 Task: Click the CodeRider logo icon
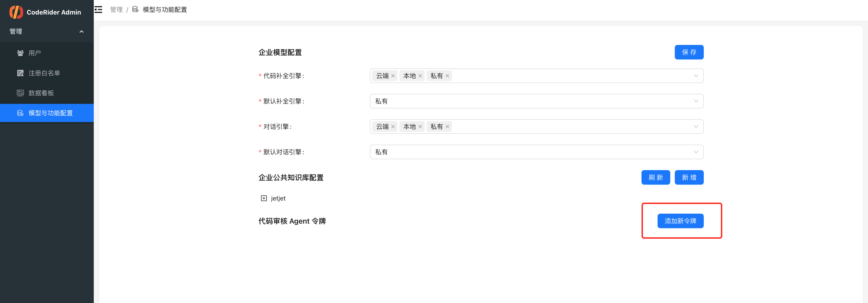click(x=16, y=12)
